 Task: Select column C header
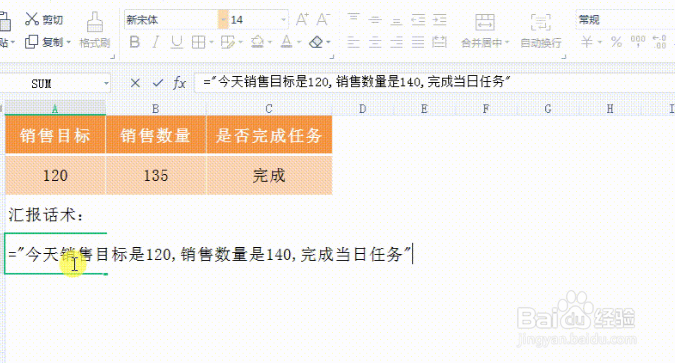coord(269,109)
